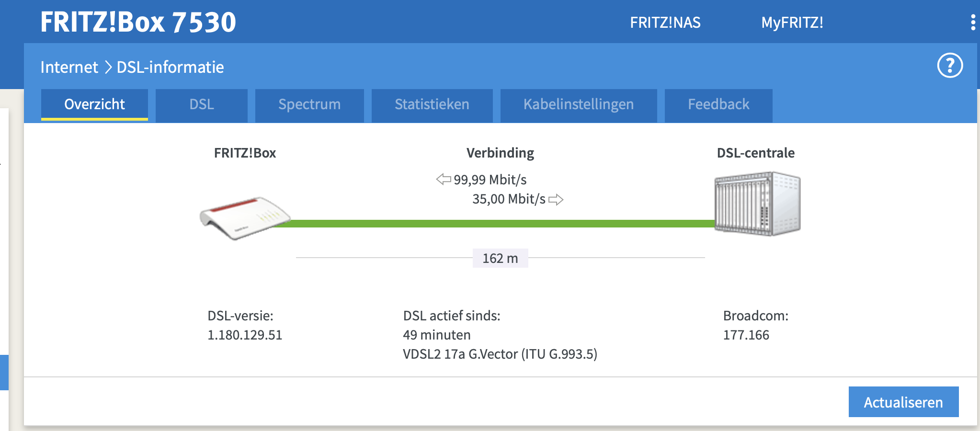Image resolution: width=980 pixels, height=431 pixels.
Task: Click the DSL-centrale server rack image
Action: (757, 204)
